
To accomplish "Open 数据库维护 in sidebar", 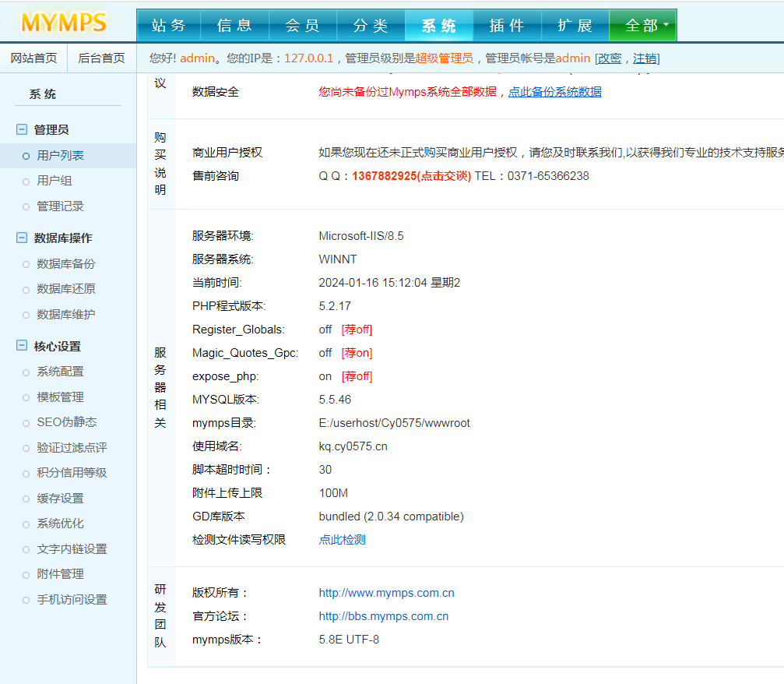I will 66,314.
